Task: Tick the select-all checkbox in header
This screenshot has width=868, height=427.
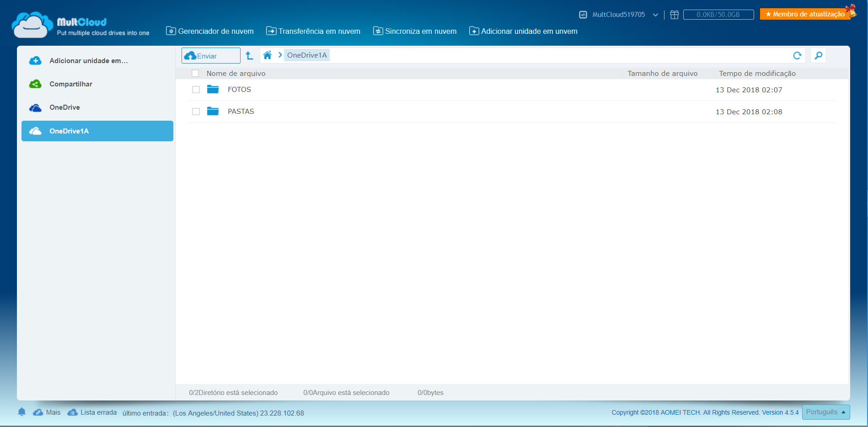Action: pos(195,73)
